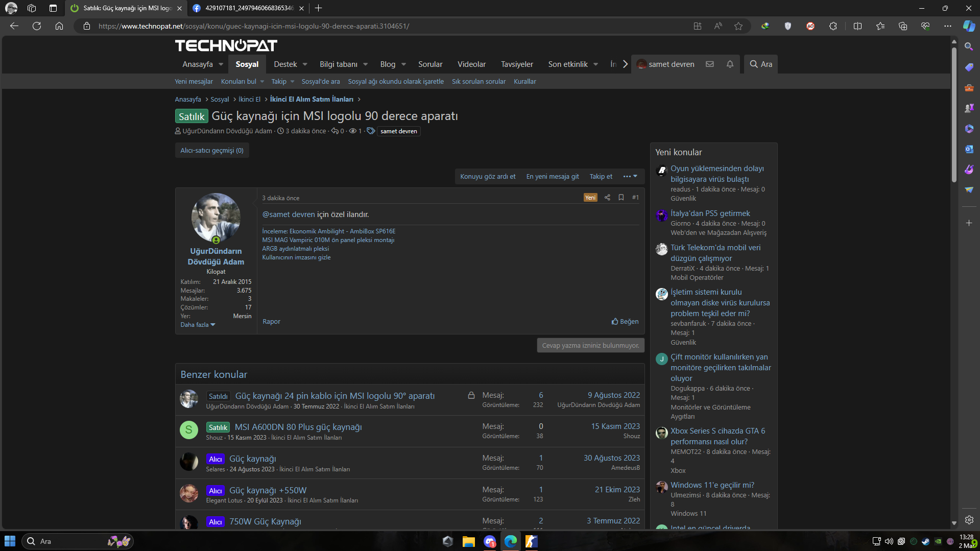Share post #1 via share icon
Viewport: 980px width, 551px height.
[x=607, y=198]
